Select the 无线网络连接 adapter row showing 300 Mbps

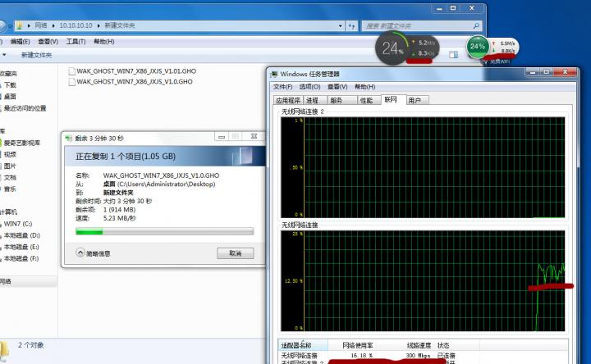coord(423,355)
